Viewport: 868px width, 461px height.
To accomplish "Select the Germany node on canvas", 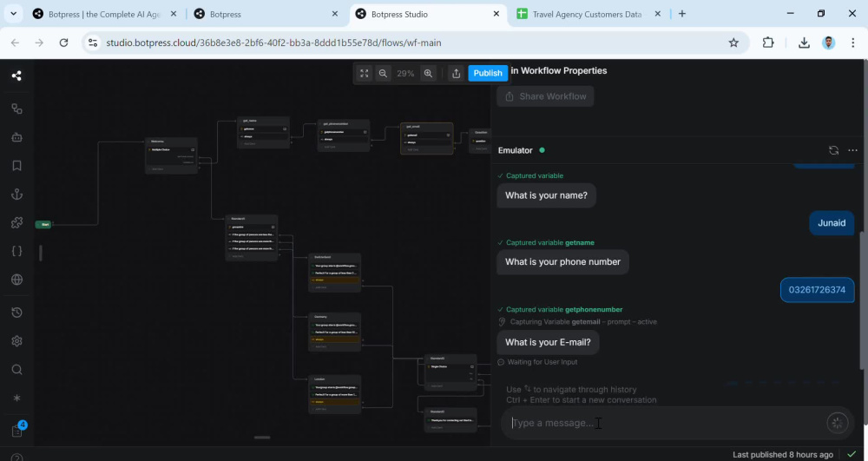I will (x=335, y=332).
